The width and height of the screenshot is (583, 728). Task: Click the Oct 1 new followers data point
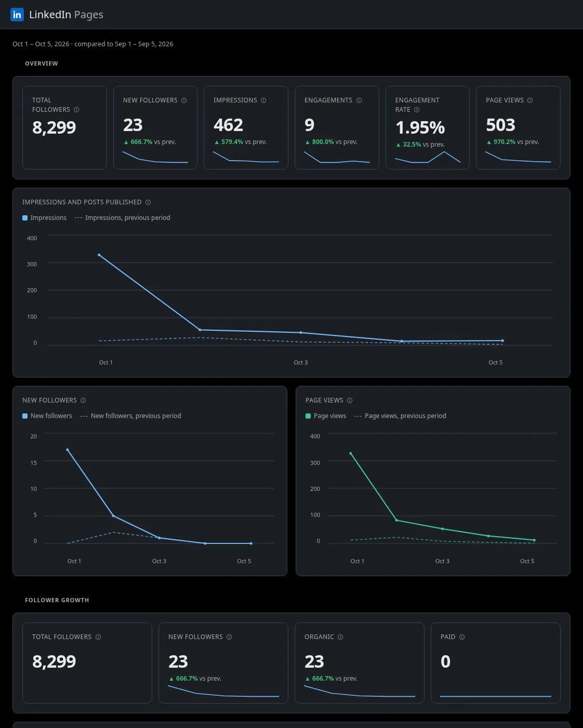coord(68,450)
